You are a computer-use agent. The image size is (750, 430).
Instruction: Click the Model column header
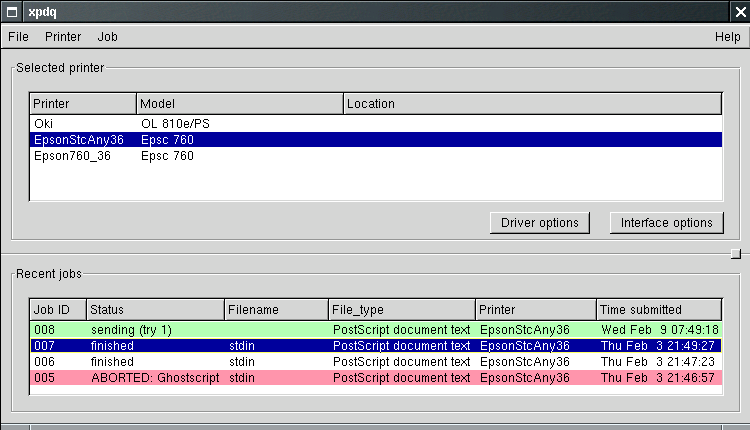240,104
